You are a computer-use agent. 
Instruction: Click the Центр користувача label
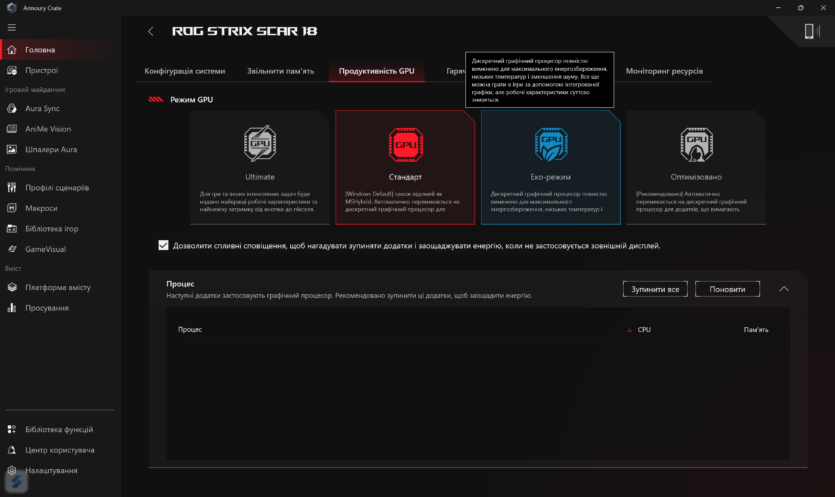click(60, 450)
